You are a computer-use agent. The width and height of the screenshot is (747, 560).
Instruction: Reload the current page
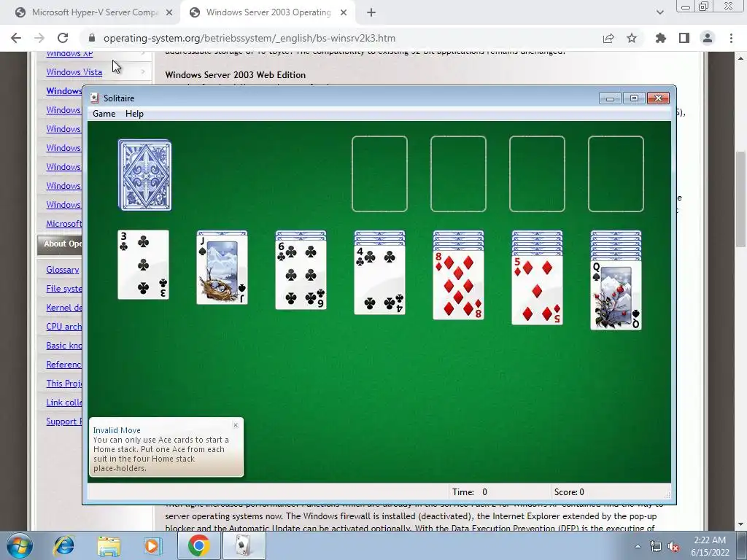tap(63, 38)
